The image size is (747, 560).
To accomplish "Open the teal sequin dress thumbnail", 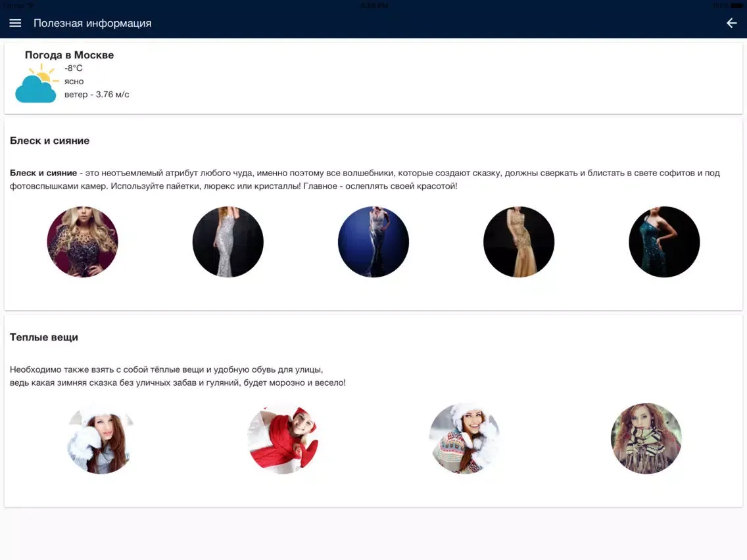I will [x=664, y=242].
